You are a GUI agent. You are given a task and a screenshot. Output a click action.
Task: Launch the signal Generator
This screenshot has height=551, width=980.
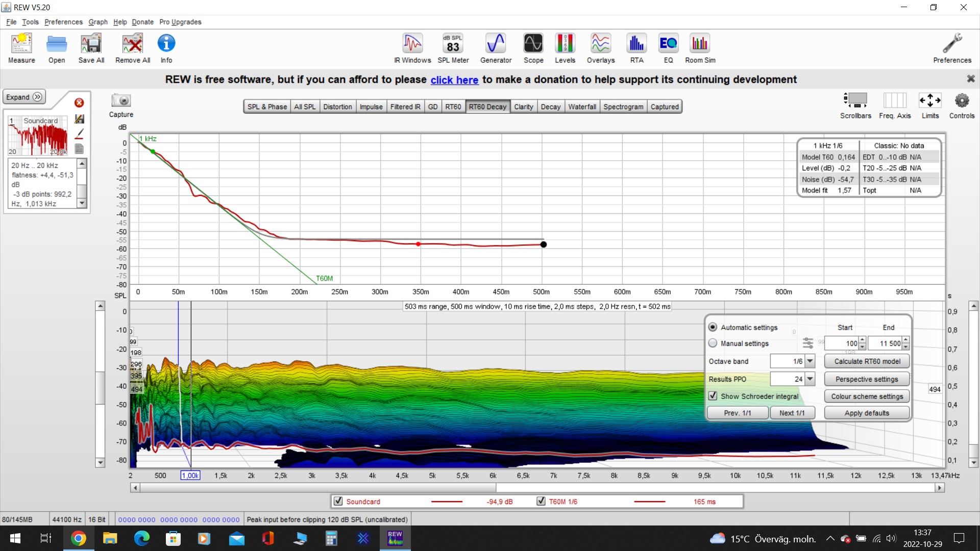496,48
